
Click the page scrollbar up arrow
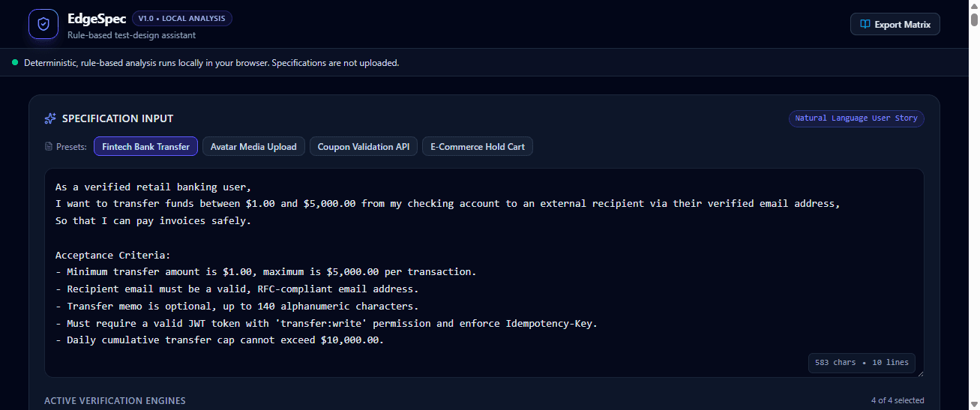(x=973, y=5)
